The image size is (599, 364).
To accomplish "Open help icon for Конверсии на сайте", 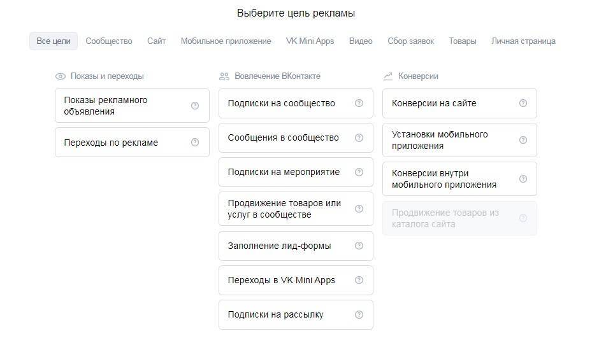I will (523, 103).
